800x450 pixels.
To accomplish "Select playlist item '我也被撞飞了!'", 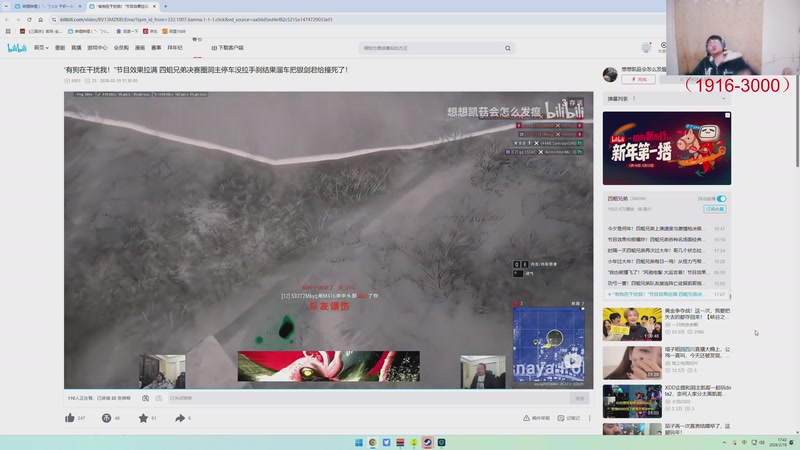I will click(x=666, y=272).
